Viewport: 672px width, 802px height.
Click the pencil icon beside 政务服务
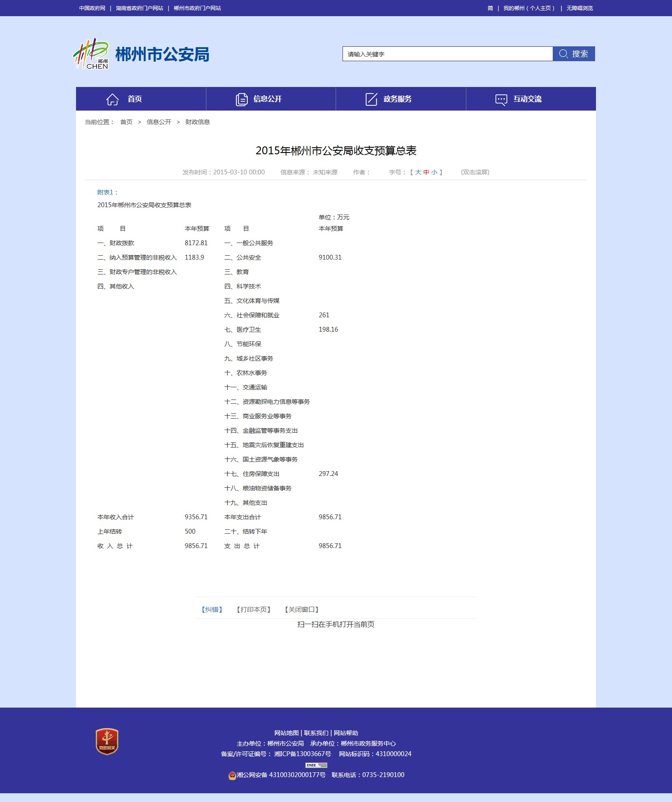371,99
